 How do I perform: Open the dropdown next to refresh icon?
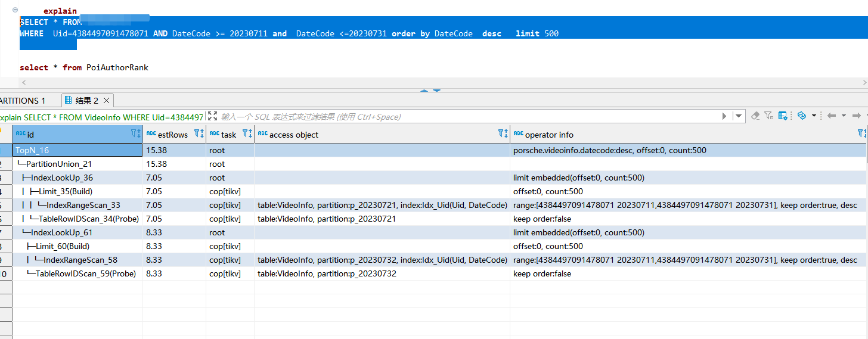(x=814, y=116)
